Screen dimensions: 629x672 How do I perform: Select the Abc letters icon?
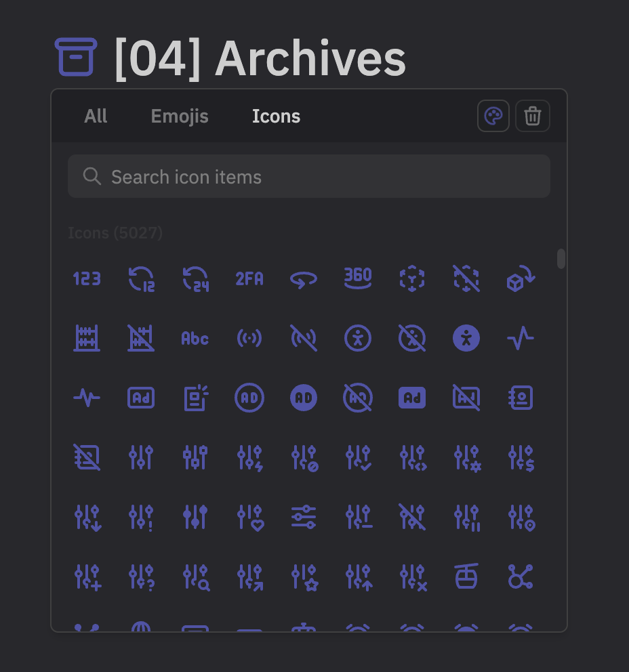[x=195, y=338]
